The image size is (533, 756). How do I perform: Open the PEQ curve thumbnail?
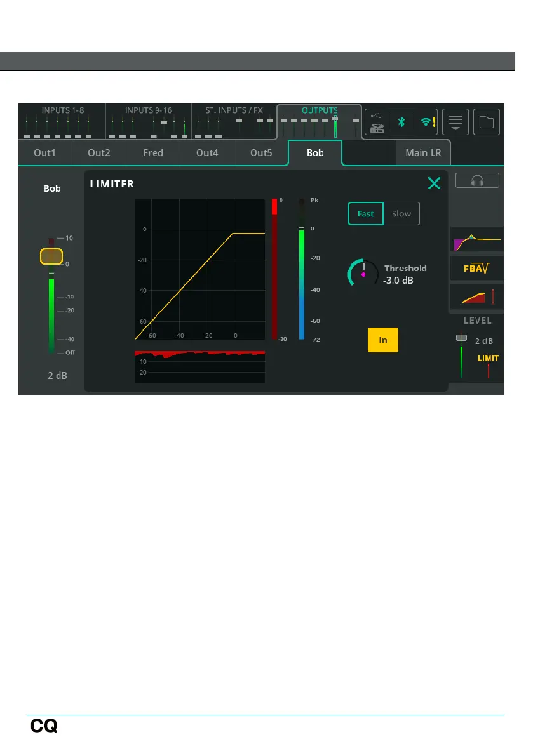pyautogui.click(x=476, y=240)
